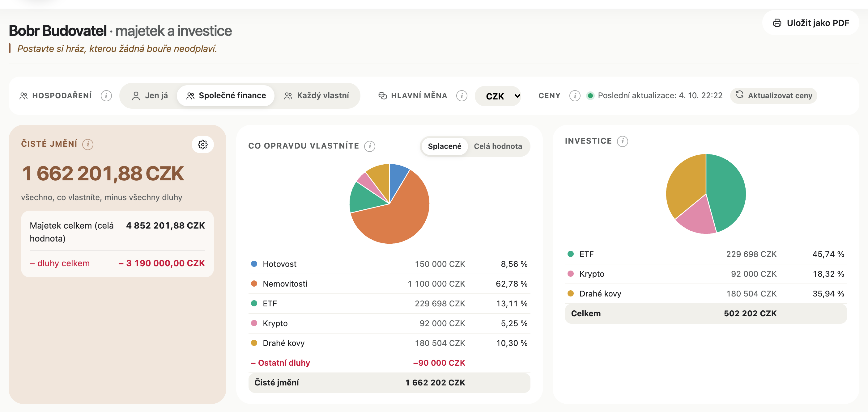Click the printer icon in Uložit jako PDF
Viewport: 868px width, 412px height.
[x=777, y=23]
